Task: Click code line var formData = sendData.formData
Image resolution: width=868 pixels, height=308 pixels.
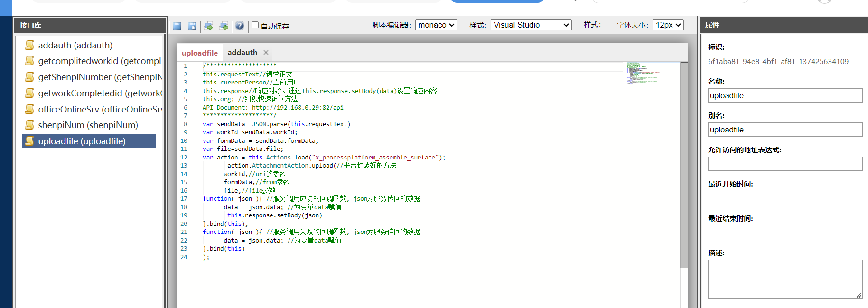Action: (x=261, y=141)
